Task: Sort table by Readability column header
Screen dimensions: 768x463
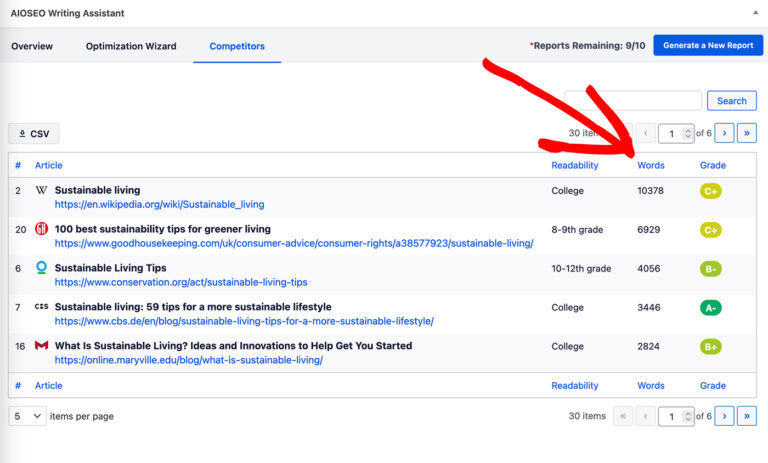Action: pos(574,165)
